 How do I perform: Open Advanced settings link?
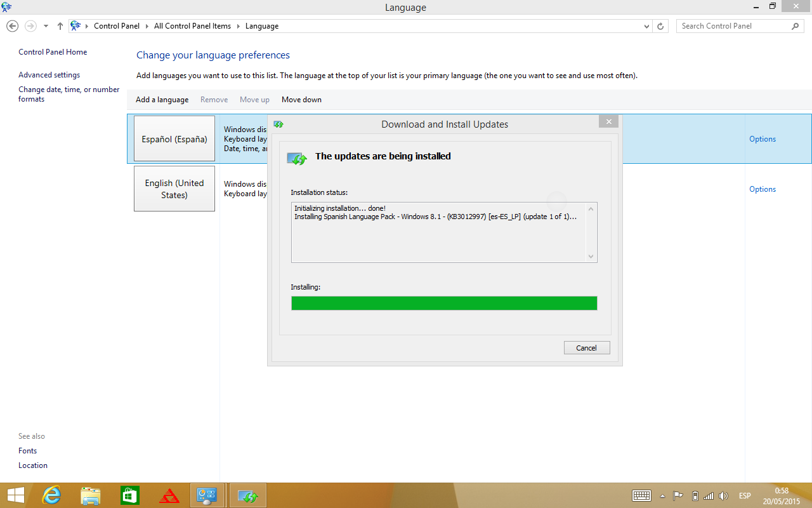49,75
